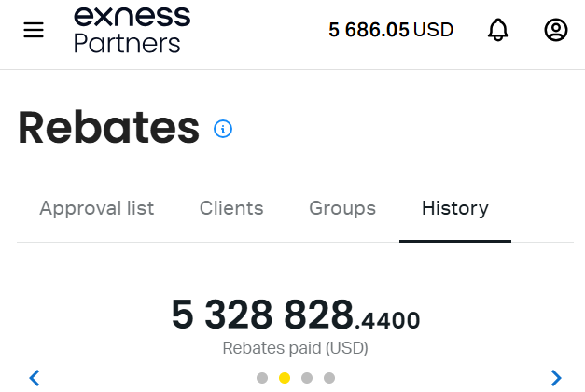Advance to next stat with right arrow
585x392 pixels.
556,378
